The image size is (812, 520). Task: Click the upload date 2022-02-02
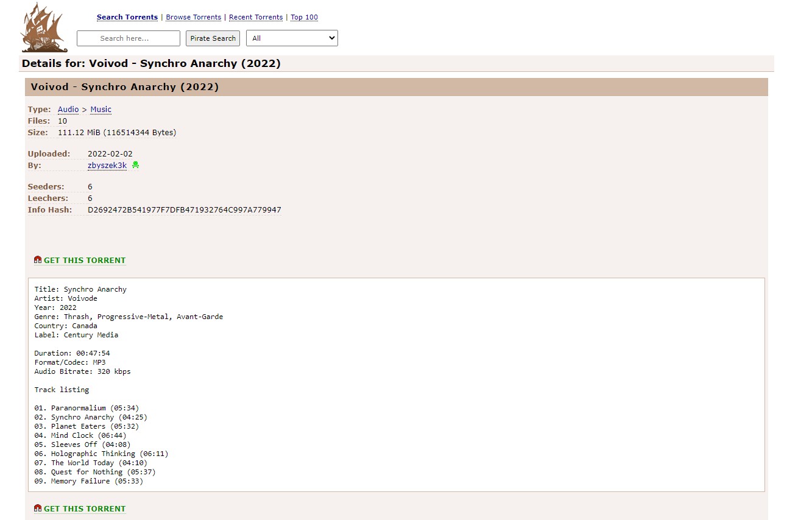(x=110, y=154)
